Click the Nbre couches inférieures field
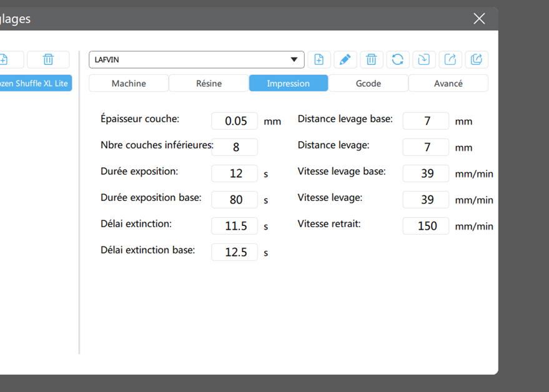This screenshot has height=392, width=549. [x=235, y=147]
